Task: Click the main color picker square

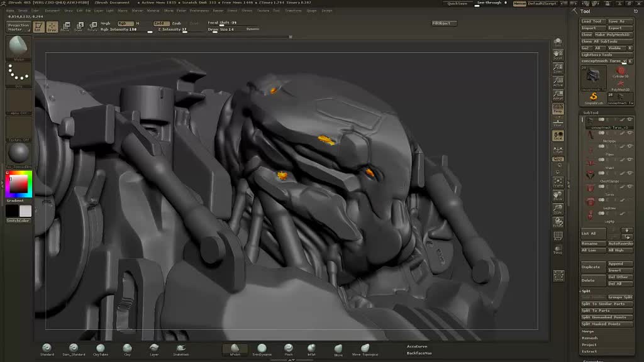Action: click(18, 184)
